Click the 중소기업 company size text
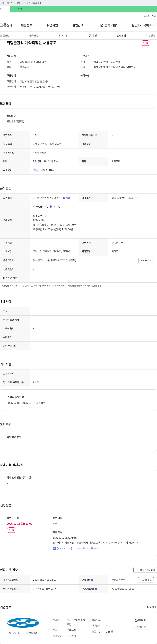Image resolution: width=157 pixels, height=644 pixels. tap(71, 636)
